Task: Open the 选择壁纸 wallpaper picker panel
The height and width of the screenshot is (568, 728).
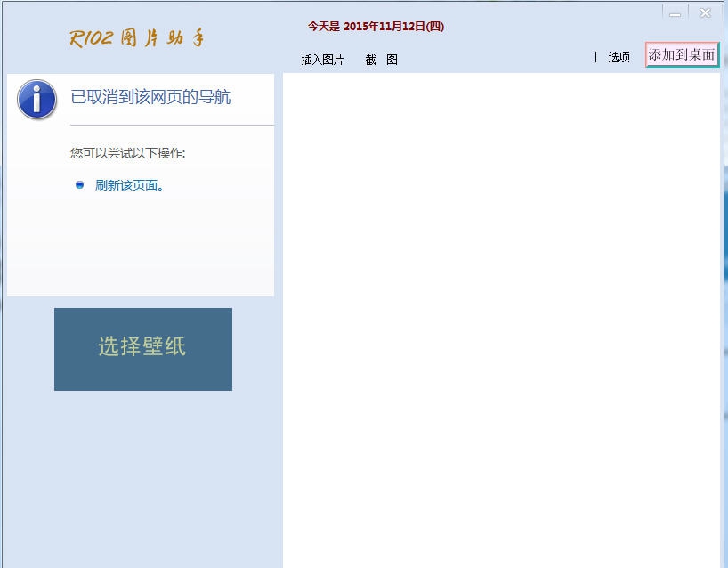Action: point(142,348)
